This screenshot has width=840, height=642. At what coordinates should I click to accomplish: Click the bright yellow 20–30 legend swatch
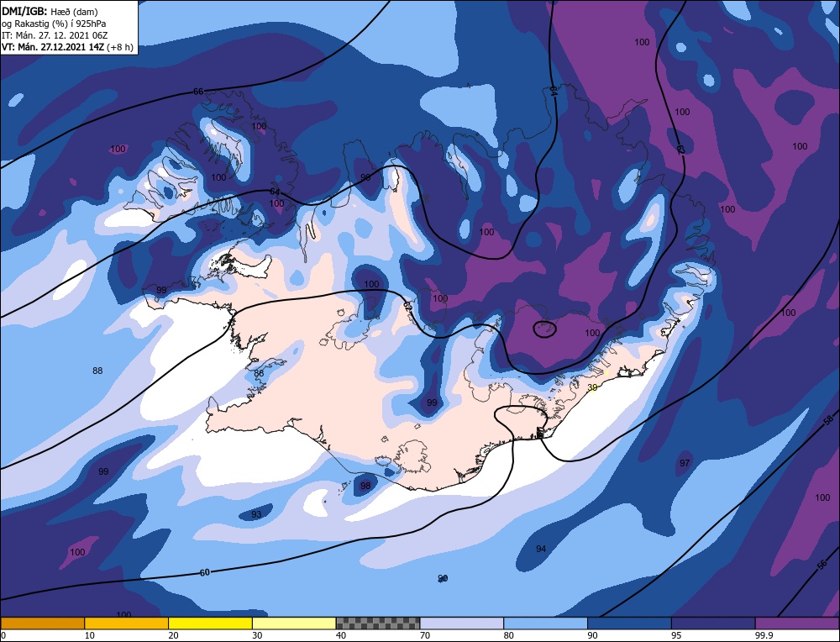(210, 623)
